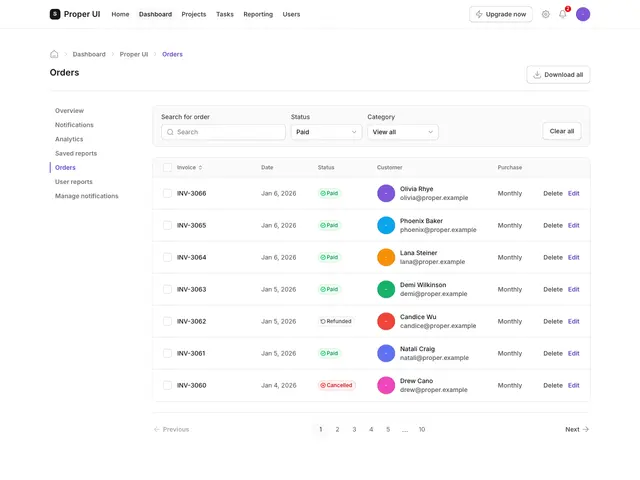This screenshot has width=640, height=480.
Task: Click the Refunded badge for INV-3062
Action: click(x=336, y=321)
